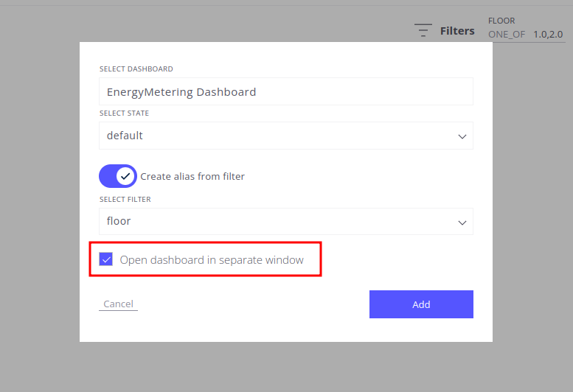Viewport: 573px width, 392px height.
Task: Click the ONE_OF filter operator
Action: (507, 34)
